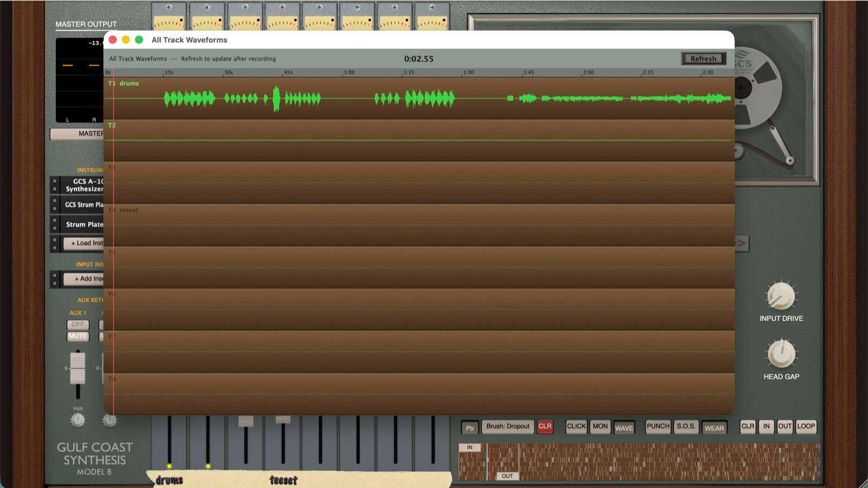The height and width of the screenshot is (488, 868).
Task: Click the + Load Instrument button
Action: click(x=84, y=243)
